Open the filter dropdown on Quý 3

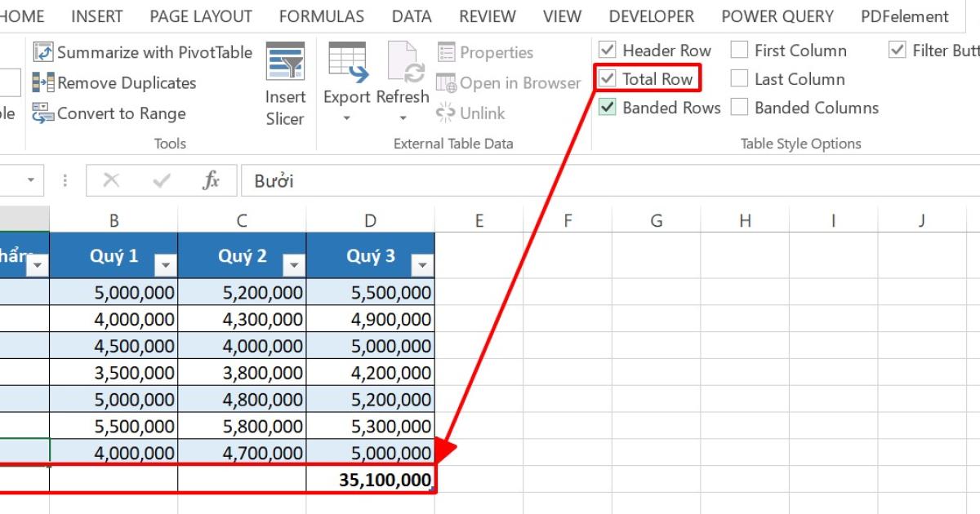(x=422, y=265)
